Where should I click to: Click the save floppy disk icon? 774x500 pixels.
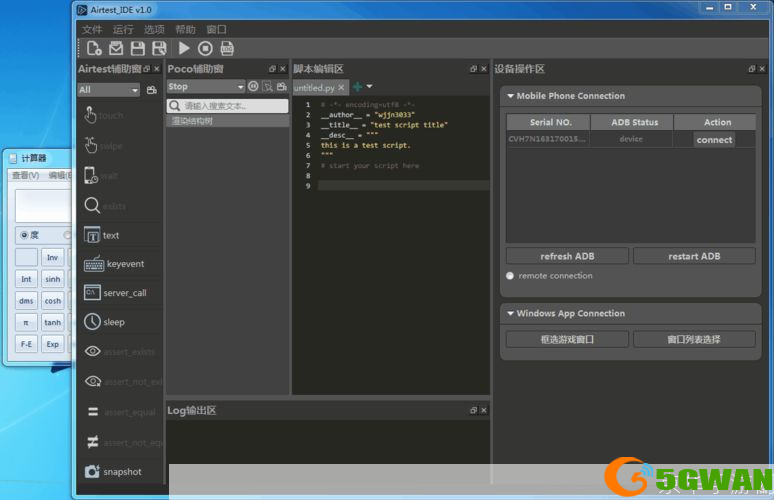pyautogui.click(x=138, y=48)
